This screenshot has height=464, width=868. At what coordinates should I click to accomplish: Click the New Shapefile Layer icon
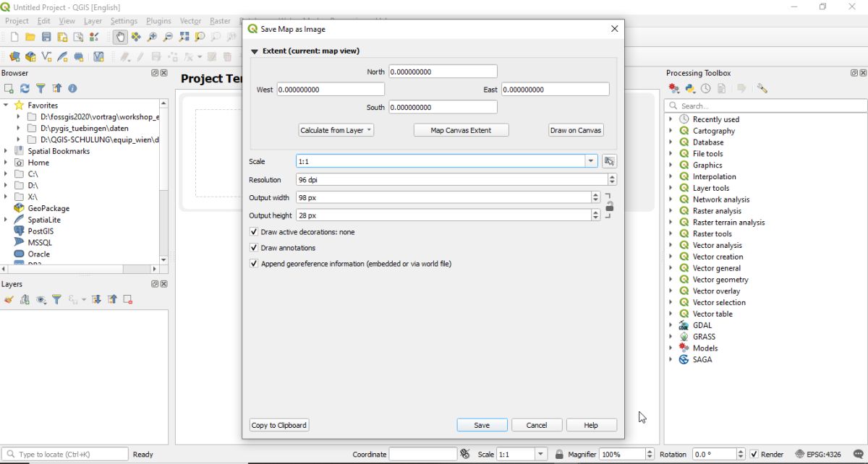(x=46, y=56)
